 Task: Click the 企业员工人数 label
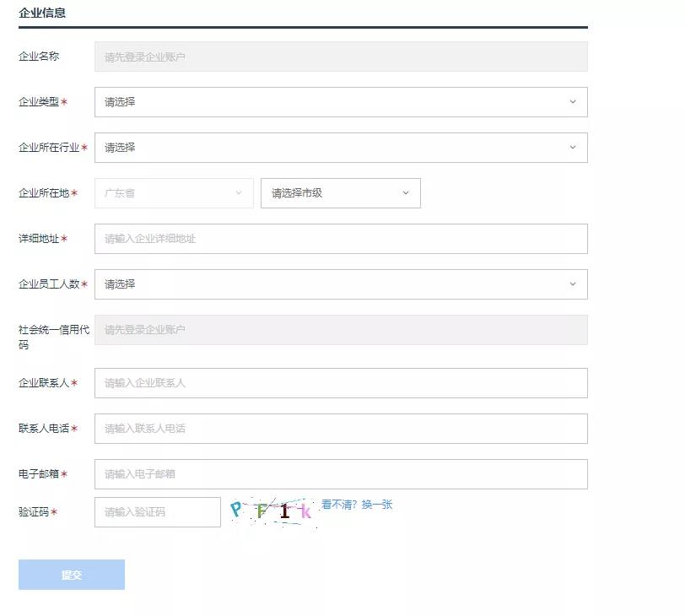tap(49, 284)
